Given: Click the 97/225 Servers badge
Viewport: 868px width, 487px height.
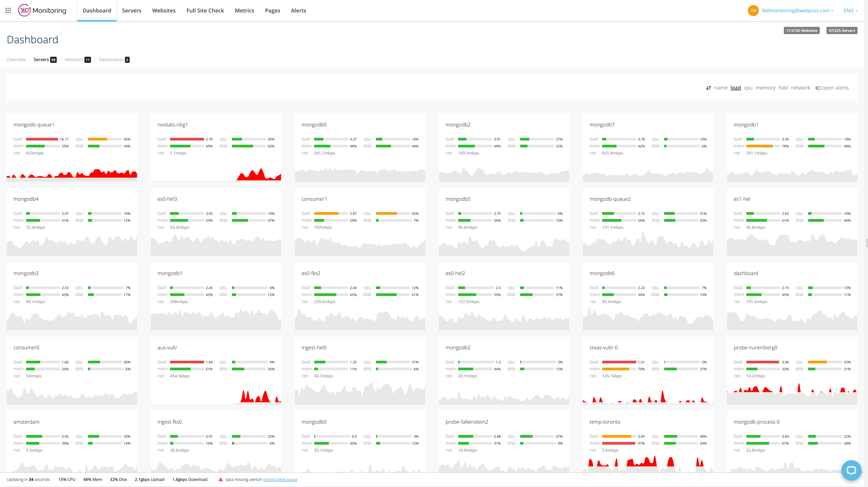Looking at the screenshot, I should (842, 30).
